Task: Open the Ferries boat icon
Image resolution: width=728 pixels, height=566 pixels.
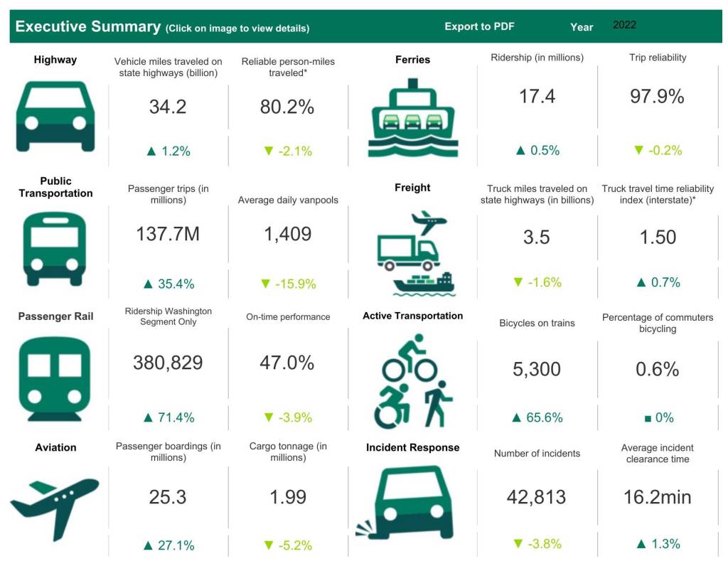Action: 412,117
